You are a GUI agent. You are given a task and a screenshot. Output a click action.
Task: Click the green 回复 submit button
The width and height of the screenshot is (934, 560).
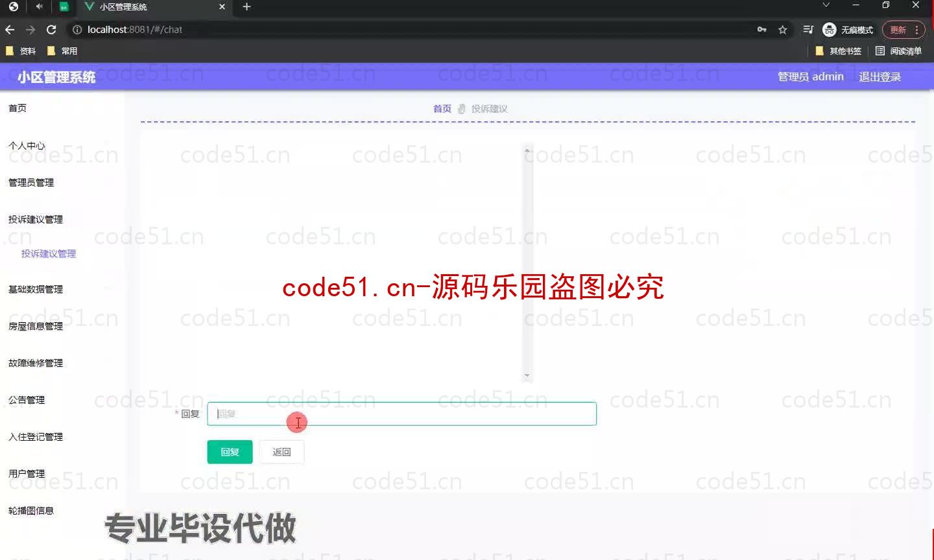pyautogui.click(x=230, y=452)
